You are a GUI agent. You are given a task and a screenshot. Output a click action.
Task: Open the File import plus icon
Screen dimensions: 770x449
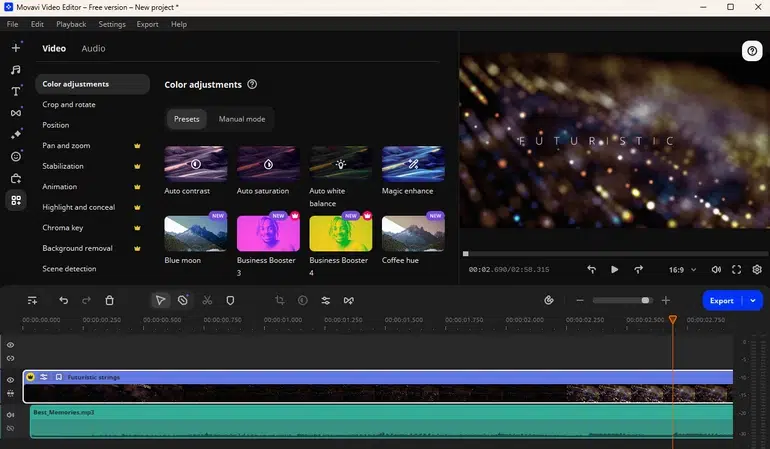pyautogui.click(x=16, y=48)
